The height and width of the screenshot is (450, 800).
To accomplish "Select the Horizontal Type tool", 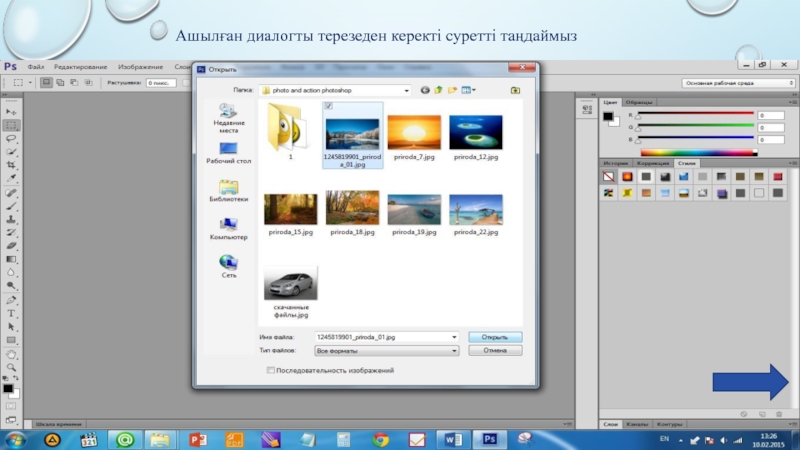I will pyautogui.click(x=11, y=313).
